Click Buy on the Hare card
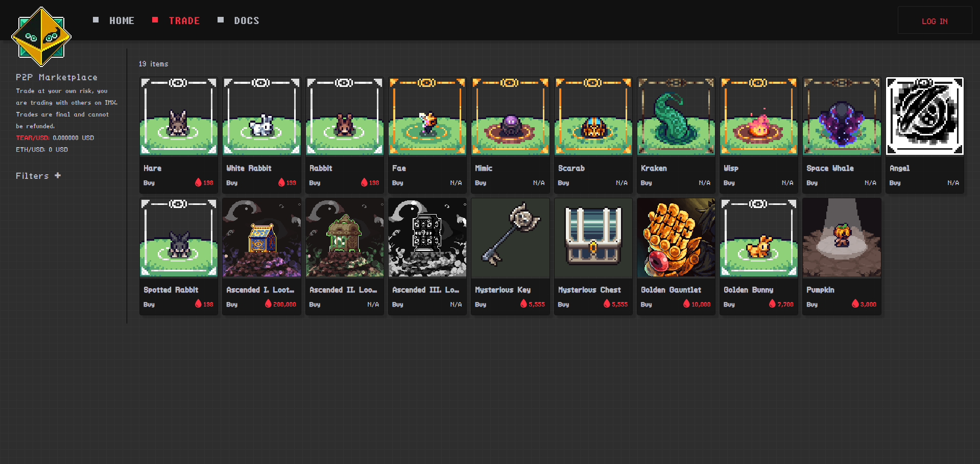This screenshot has width=980, height=464. 149,183
